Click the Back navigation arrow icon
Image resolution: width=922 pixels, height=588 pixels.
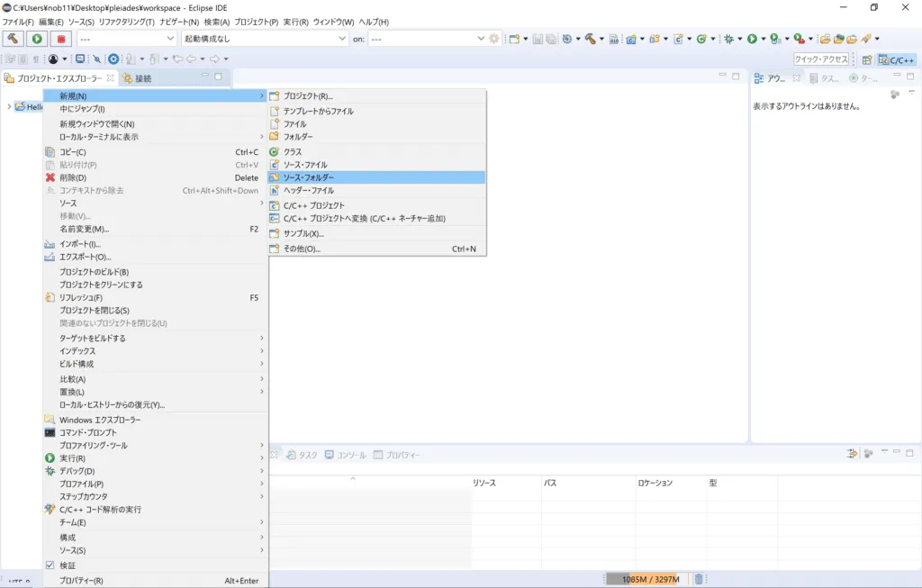[x=192, y=59]
